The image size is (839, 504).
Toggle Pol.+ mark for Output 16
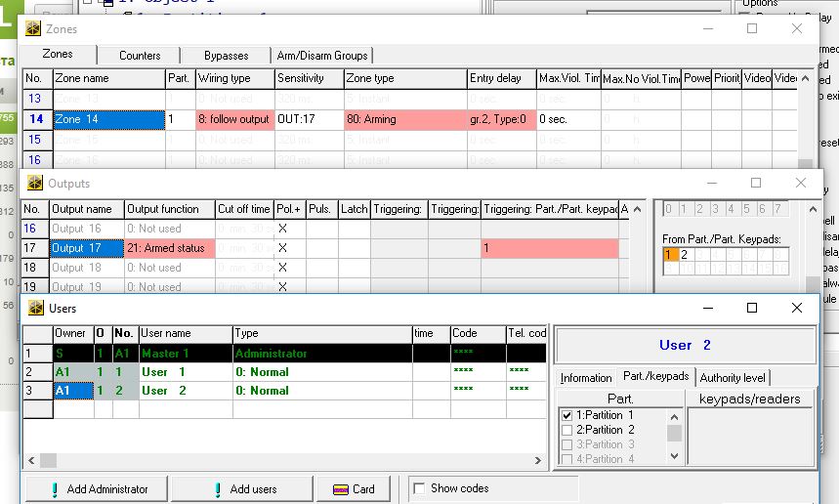coord(283,229)
